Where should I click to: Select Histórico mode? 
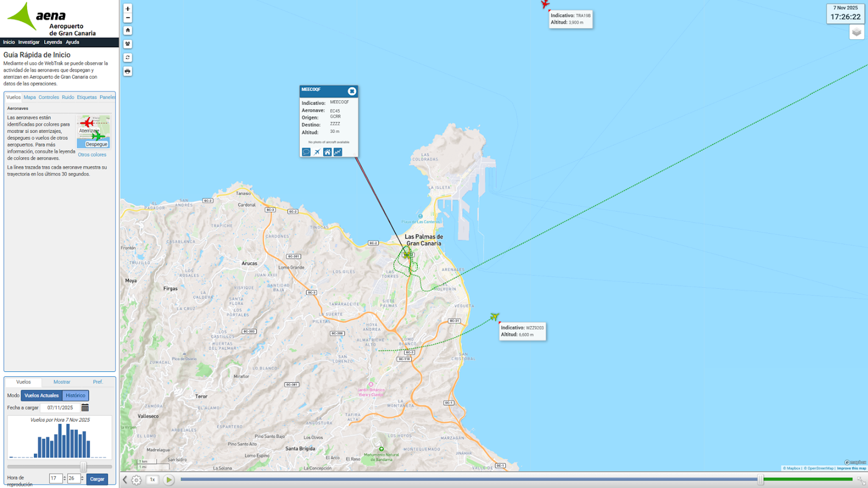pyautogui.click(x=75, y=396)
